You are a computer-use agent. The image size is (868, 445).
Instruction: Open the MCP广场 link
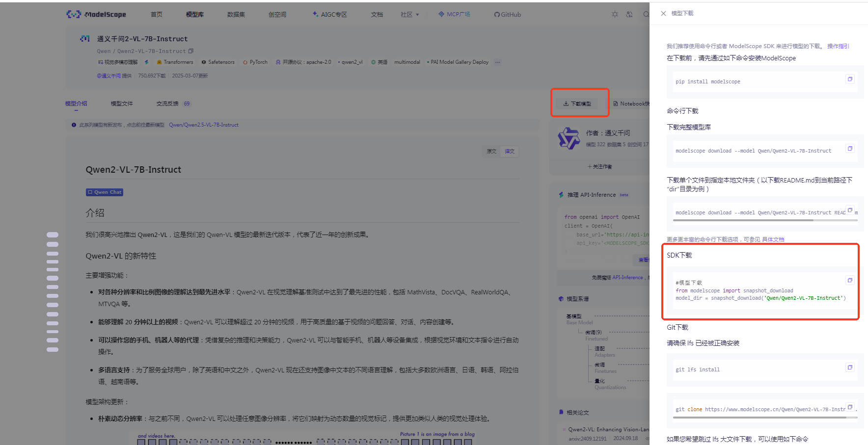(x=454, y=14)
